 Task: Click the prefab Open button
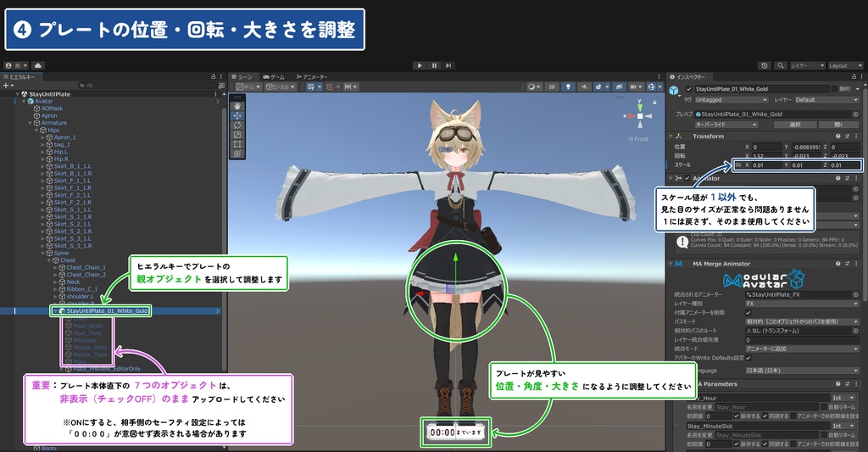pos(838,125)
